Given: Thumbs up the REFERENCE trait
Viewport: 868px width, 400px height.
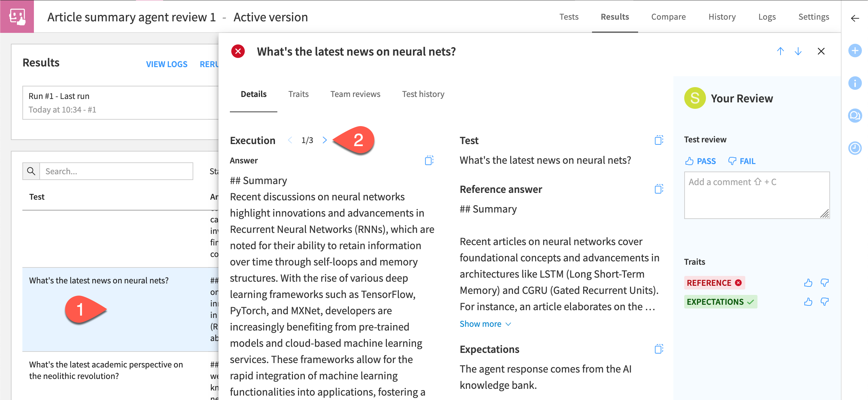Looking at the screenshot, I should click(x=808, y=283).
